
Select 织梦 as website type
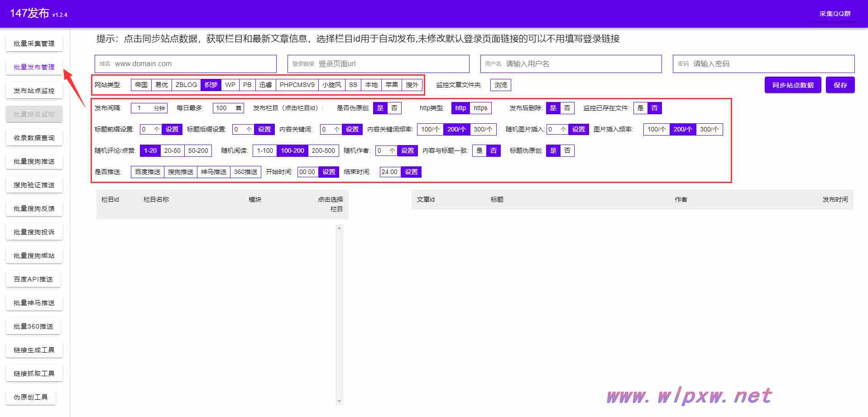point(211,85)
